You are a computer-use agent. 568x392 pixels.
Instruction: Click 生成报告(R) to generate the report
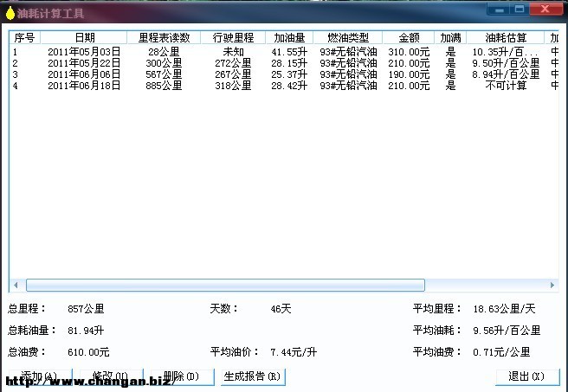[x=251, y=376]
